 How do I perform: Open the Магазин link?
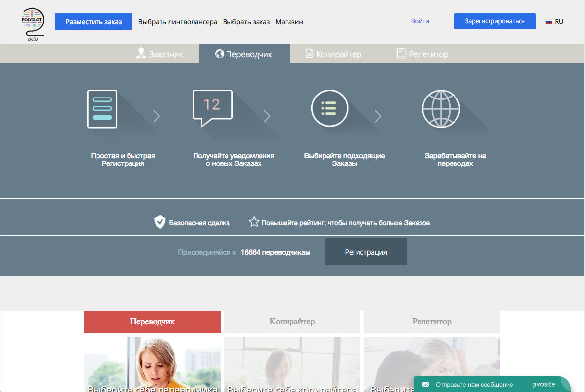coord(289,22)
